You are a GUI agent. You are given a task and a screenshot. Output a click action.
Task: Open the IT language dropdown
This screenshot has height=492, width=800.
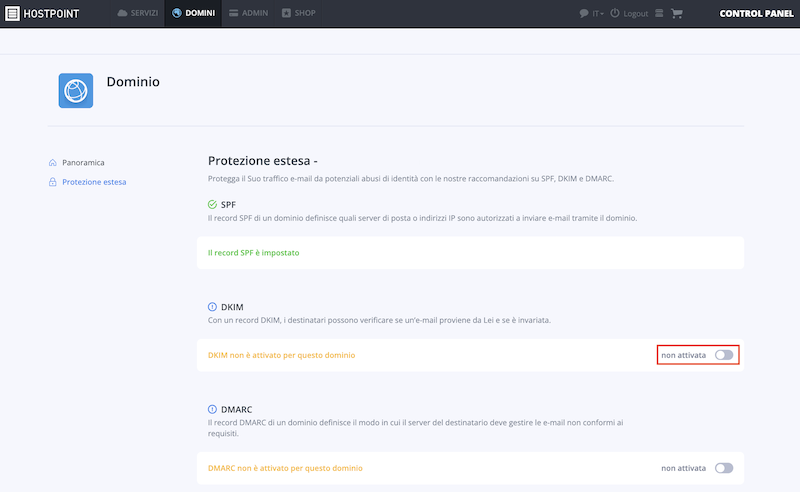(597, 14)
